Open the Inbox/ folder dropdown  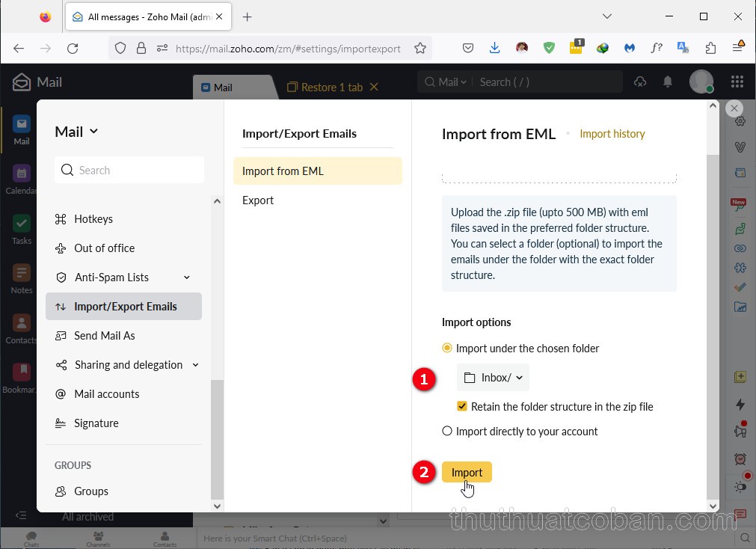click(493, 378)
